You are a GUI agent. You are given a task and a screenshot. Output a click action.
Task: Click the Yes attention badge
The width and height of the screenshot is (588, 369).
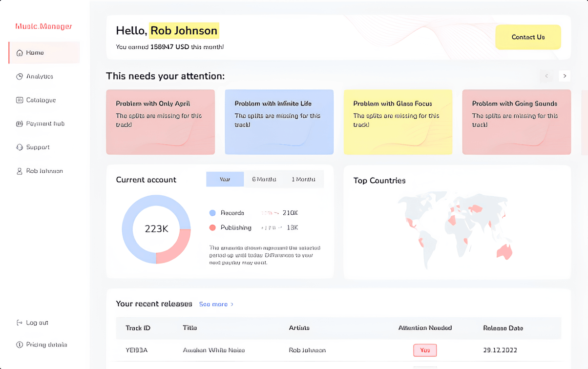(425, 350)
